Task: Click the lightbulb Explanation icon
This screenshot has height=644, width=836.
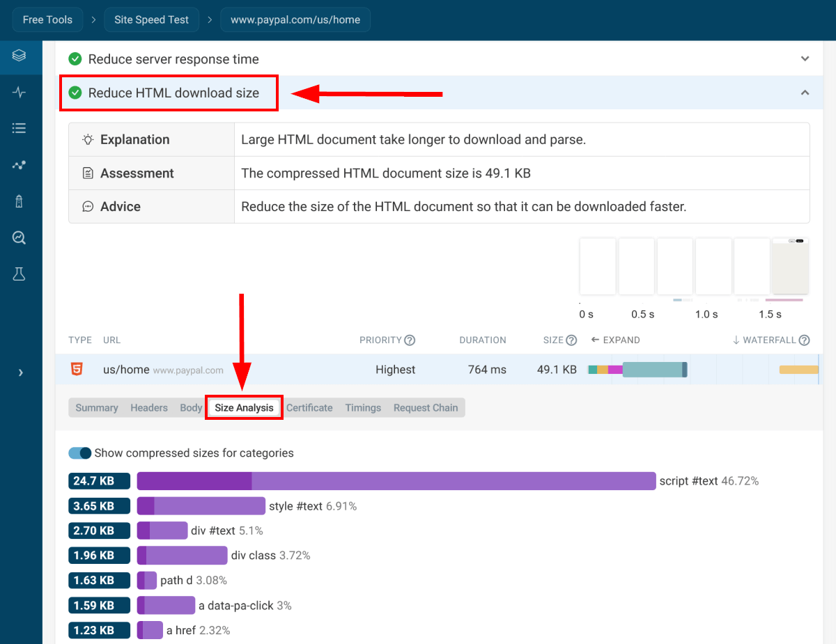Action: point(88,139)
